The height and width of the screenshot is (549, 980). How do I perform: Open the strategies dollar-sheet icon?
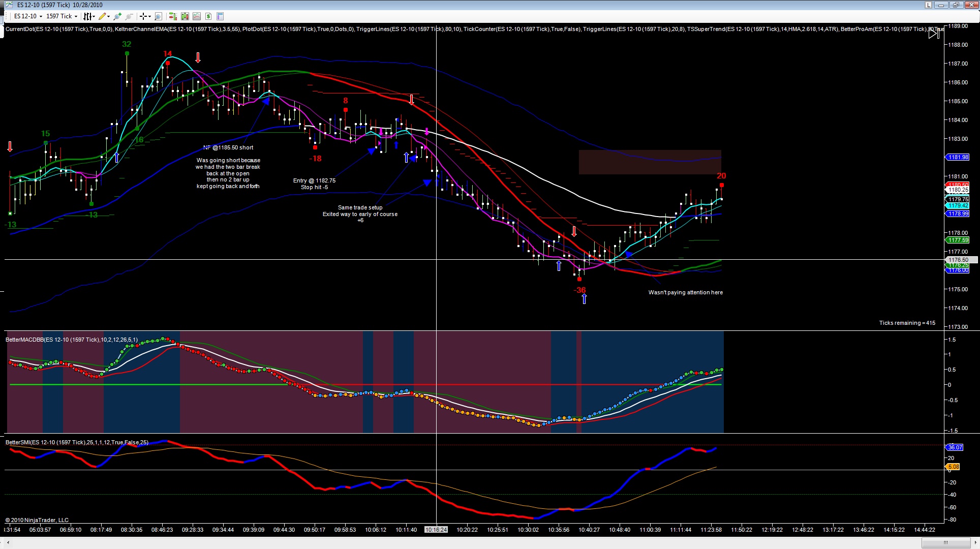(x=208, y=16)
